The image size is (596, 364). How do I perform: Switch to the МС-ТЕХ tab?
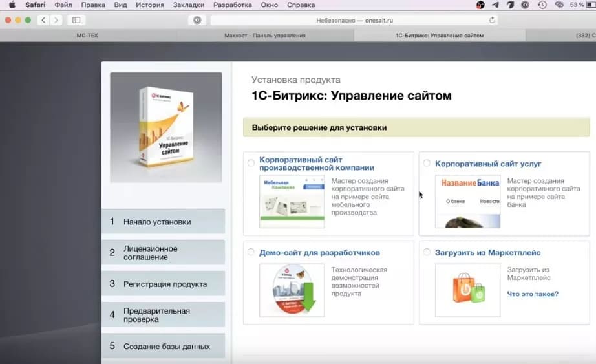point(87,36)
